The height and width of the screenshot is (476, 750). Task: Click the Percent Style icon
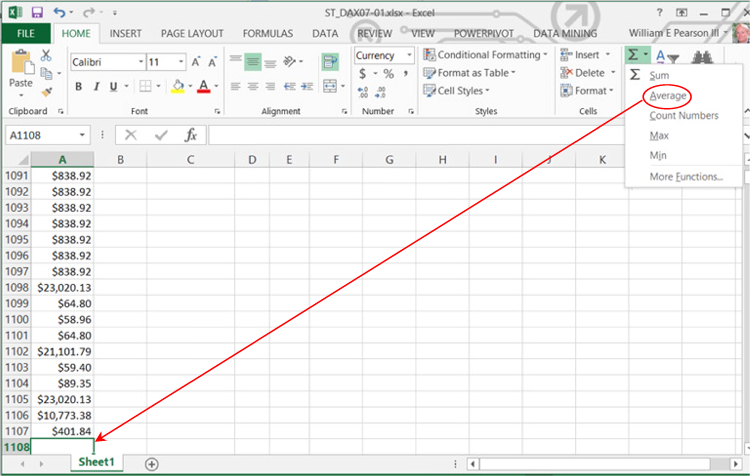click(x=388, y=74)
